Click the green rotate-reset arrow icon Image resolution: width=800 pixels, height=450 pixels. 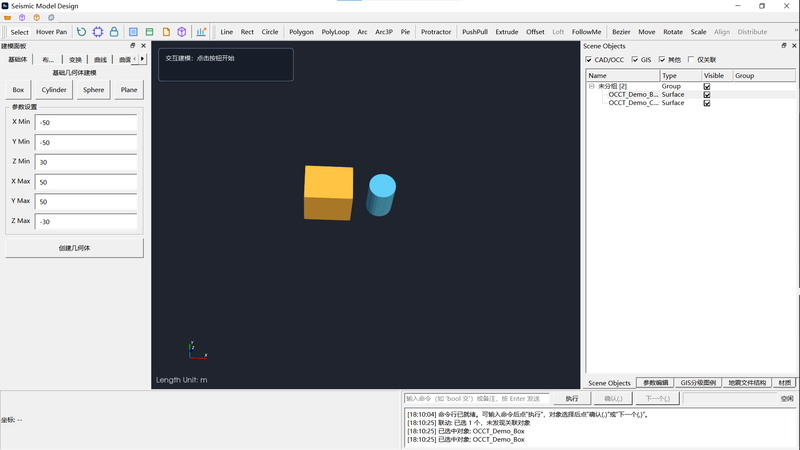point(82,32)
